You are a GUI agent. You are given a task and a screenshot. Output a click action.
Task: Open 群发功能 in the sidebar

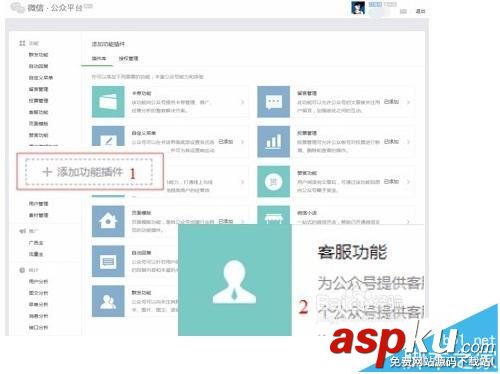[38, 55]
